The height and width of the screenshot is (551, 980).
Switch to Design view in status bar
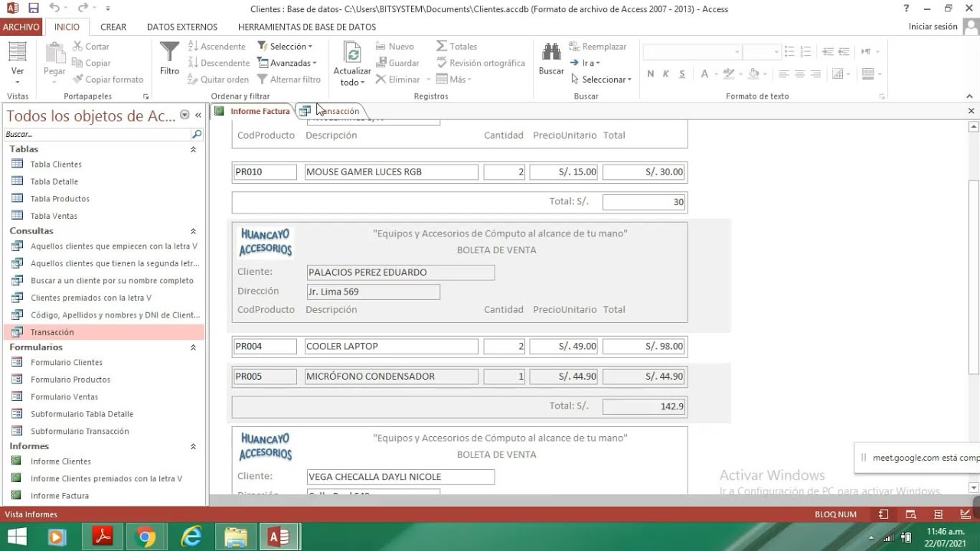[965, 514]
